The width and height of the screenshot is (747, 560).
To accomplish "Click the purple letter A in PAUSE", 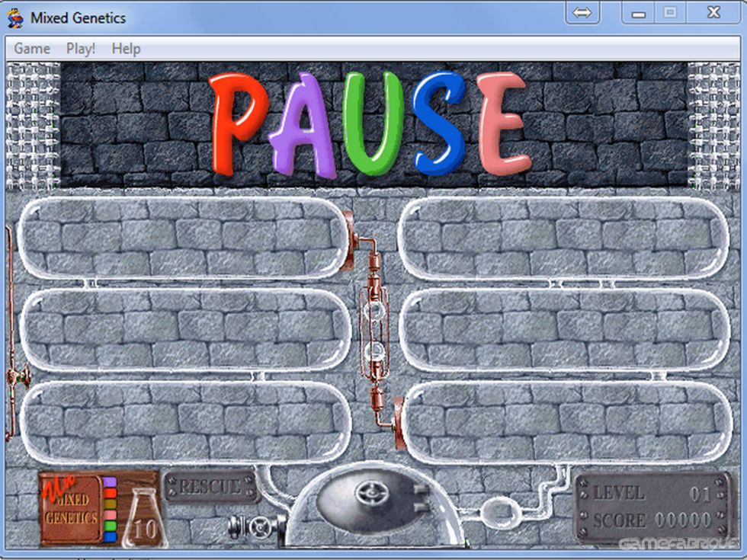I will 303,125.
